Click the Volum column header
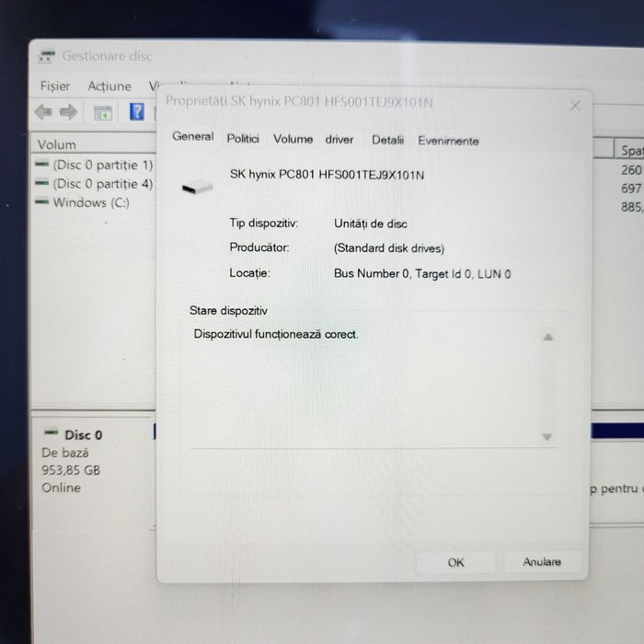Image resolution: width=644 pixels, height=644 pixels. coord(94,144)
